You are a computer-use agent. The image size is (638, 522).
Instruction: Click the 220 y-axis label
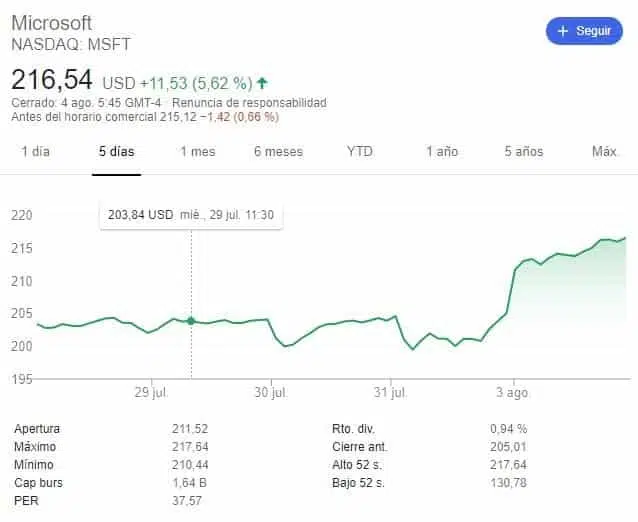(22, 215)
